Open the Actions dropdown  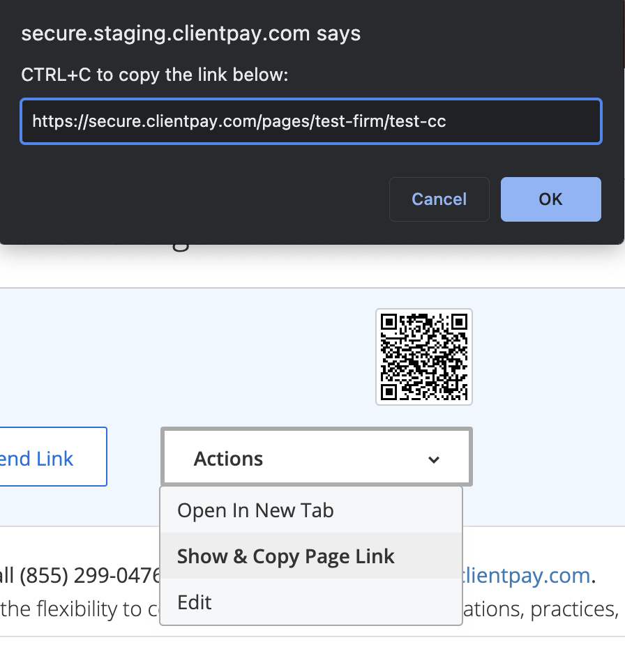[317, 457]
